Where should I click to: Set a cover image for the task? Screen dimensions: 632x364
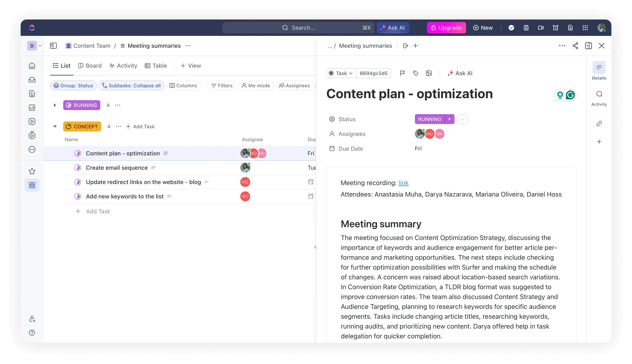[429, 73]
